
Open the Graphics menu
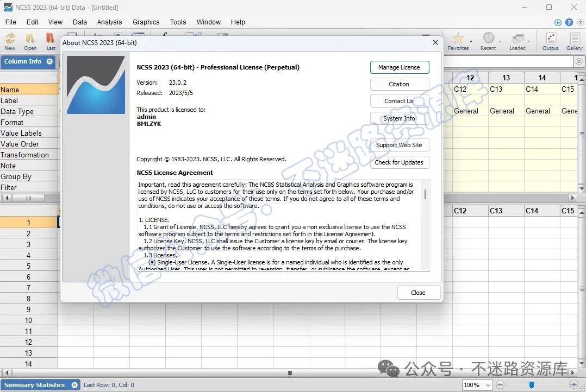[146, 22]
